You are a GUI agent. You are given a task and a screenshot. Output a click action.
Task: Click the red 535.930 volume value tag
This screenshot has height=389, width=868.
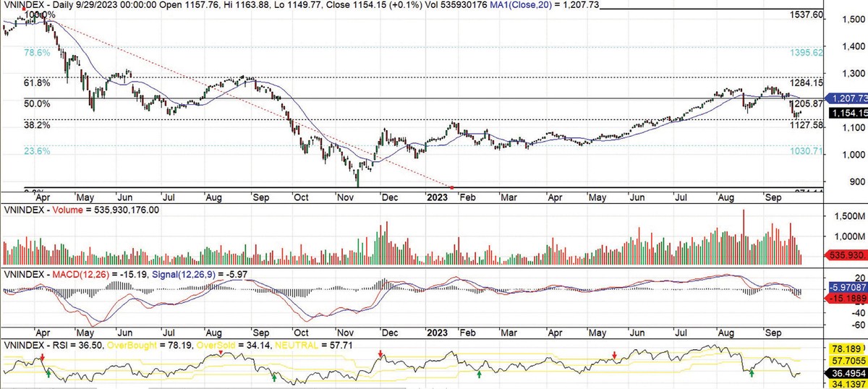pos(846,256)
